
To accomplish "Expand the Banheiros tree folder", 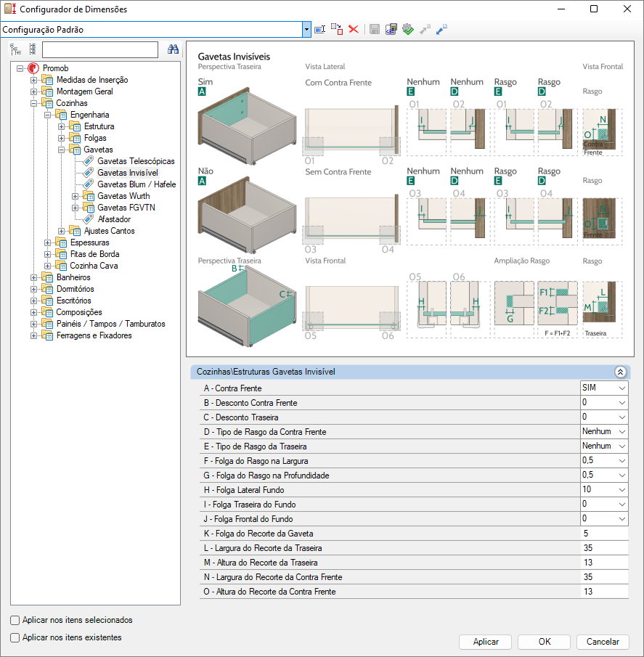I will 33,277.
